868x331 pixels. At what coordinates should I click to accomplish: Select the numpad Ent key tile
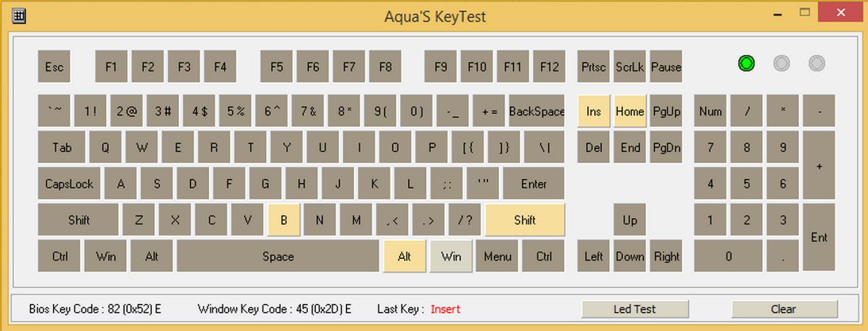(x=819, y=237)
